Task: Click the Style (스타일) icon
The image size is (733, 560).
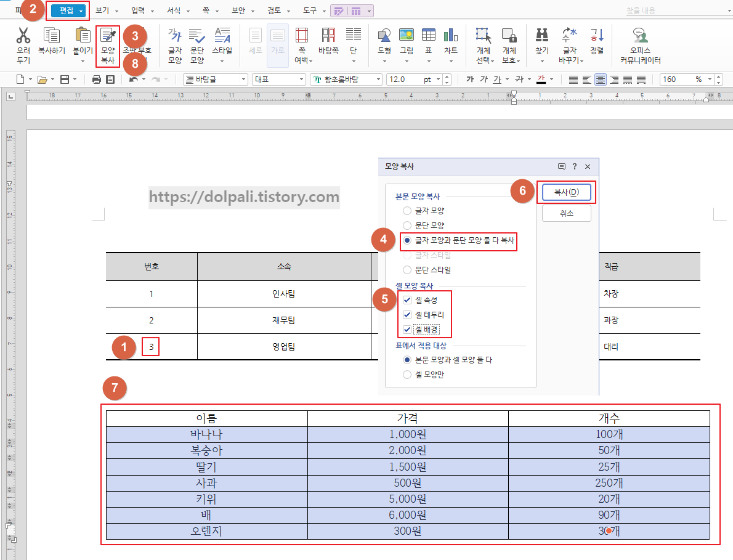Action: [222, 36]
